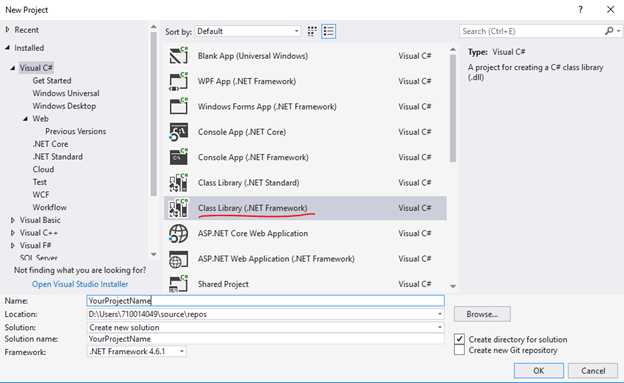Switch to small icons view
624x383 pixels.
click(312, 31)
